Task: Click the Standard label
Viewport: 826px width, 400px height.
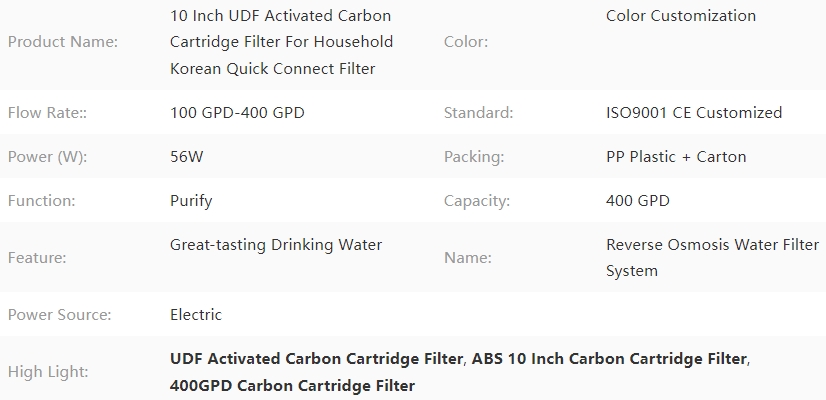Action: click(x=478, y=113)
